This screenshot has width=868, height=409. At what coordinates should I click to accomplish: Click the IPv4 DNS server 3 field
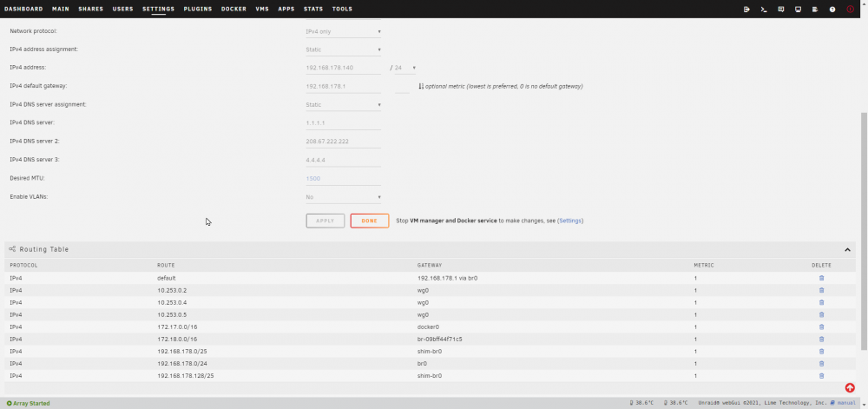(343, 160)
